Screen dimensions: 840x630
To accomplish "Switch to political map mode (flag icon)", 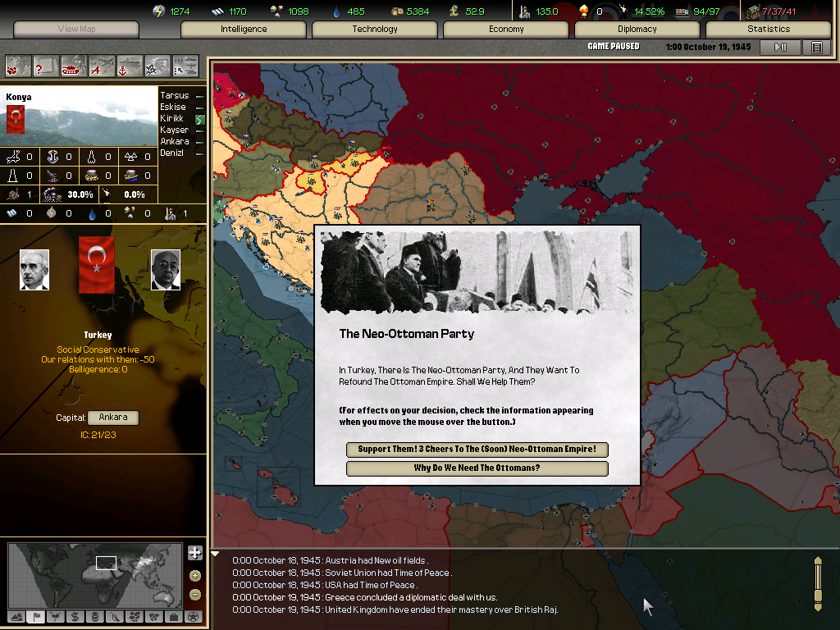I will tap(35, 617).
